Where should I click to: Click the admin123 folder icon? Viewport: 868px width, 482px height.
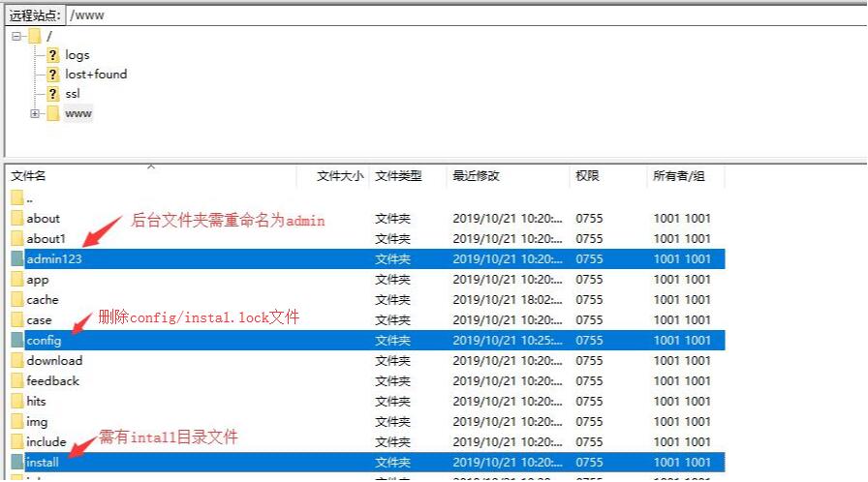[17, 258]
